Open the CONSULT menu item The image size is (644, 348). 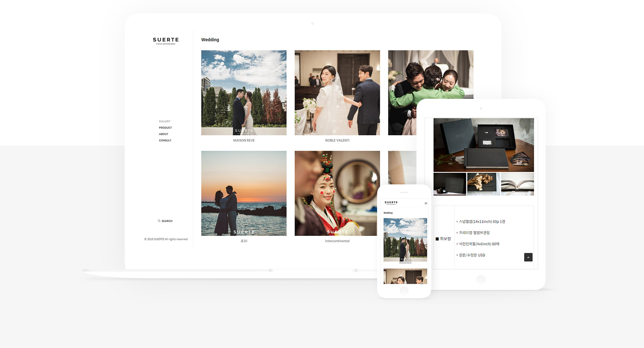click(165, 140)
